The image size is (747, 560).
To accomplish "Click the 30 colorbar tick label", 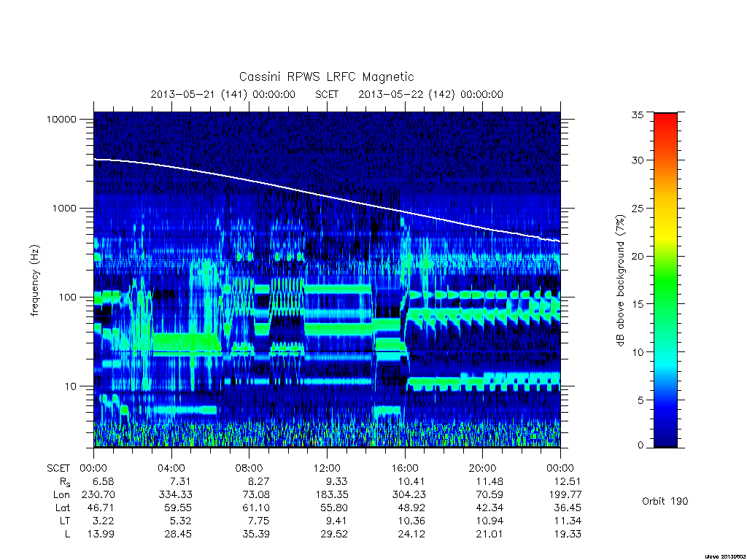I will coord(637,160).
